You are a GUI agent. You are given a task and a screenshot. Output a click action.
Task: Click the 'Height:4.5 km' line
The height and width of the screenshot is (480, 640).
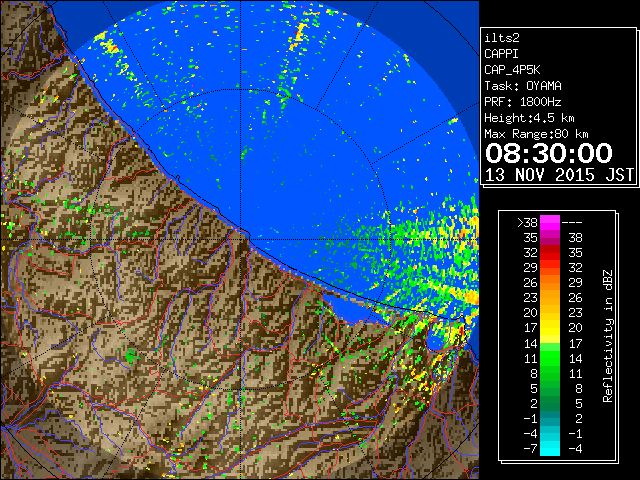(529, 118)
